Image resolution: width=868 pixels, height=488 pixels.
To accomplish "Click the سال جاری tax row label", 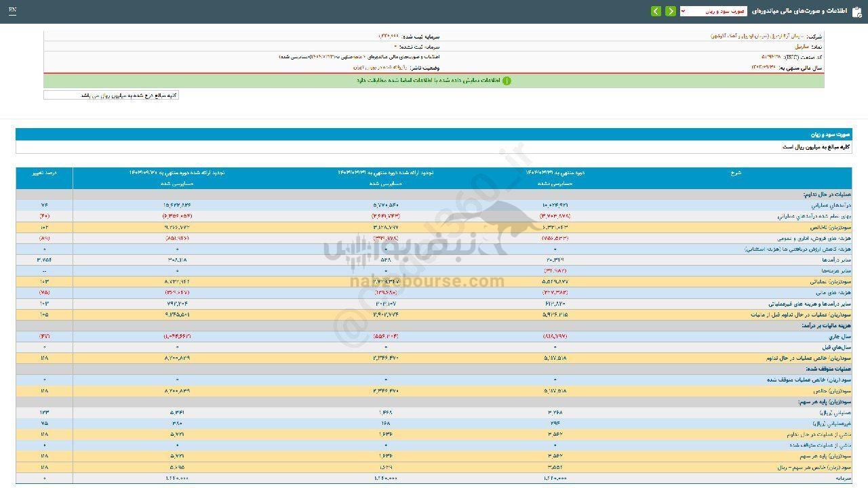I will [x=840, y=336].
